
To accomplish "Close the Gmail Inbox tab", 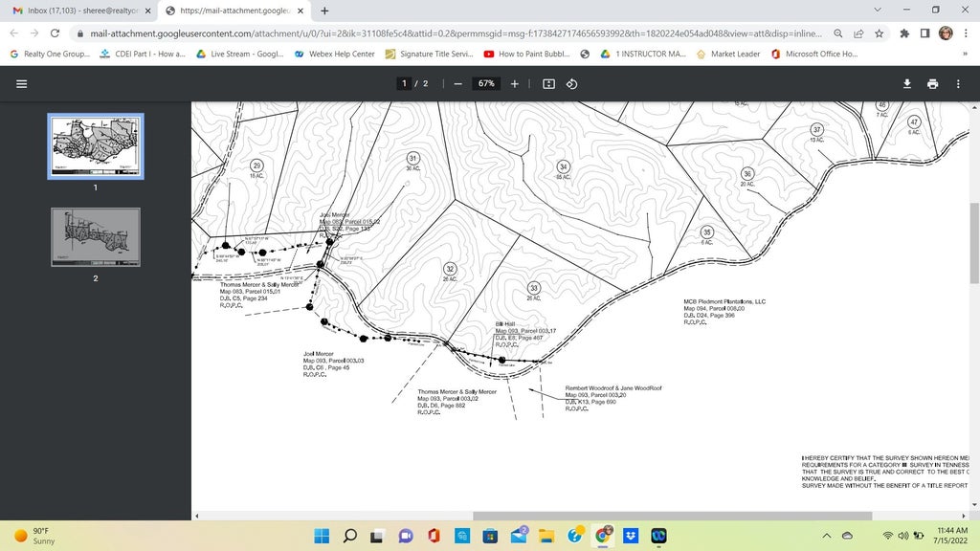I will (147, 11).
